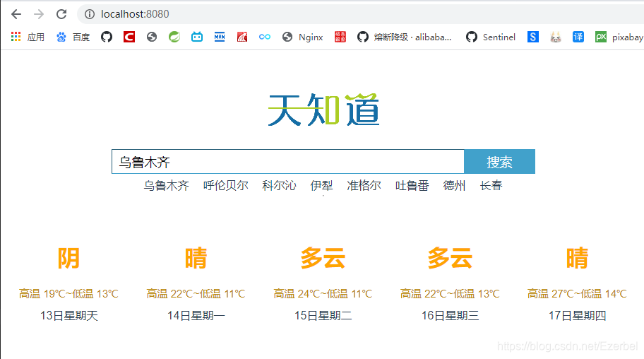Click the 多云 heading above 16日星期三
Screen dimensions: 644x359
(450, 258)
